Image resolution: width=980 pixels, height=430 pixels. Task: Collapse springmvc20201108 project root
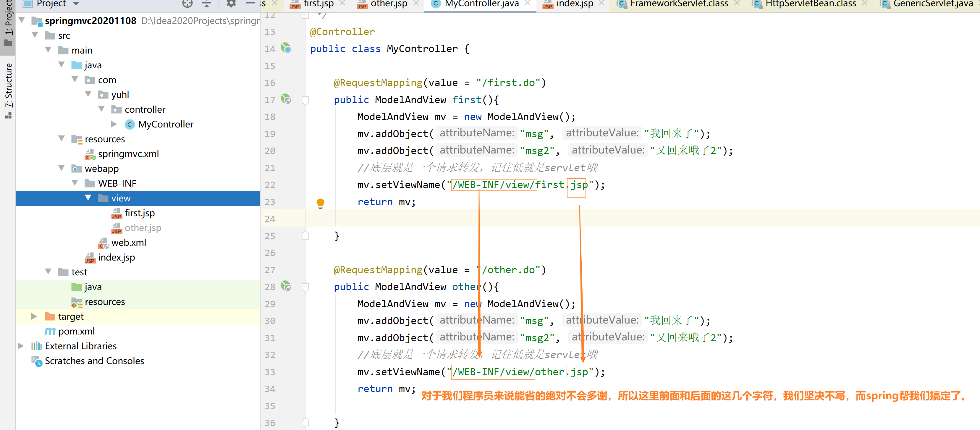tap(22, 20)
